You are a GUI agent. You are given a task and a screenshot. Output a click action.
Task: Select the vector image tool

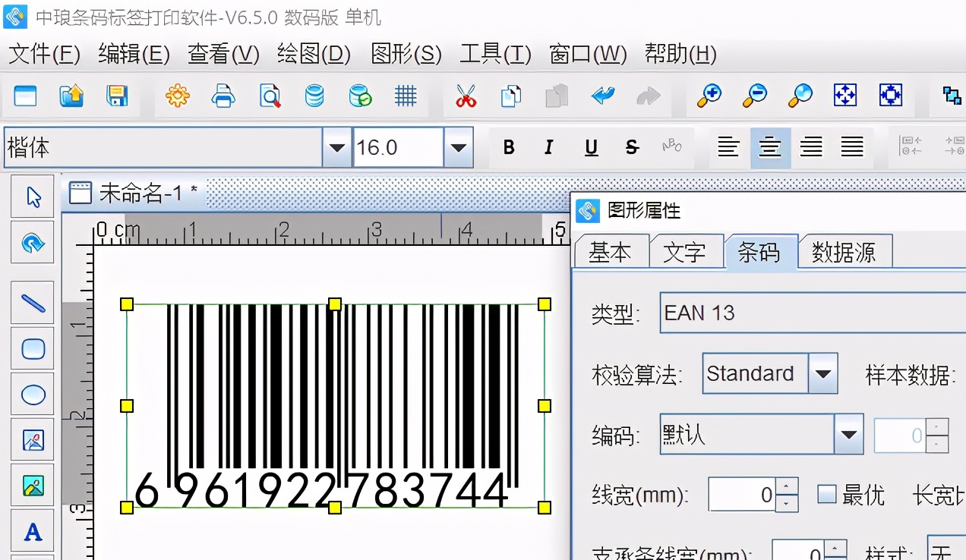point(33,439)
